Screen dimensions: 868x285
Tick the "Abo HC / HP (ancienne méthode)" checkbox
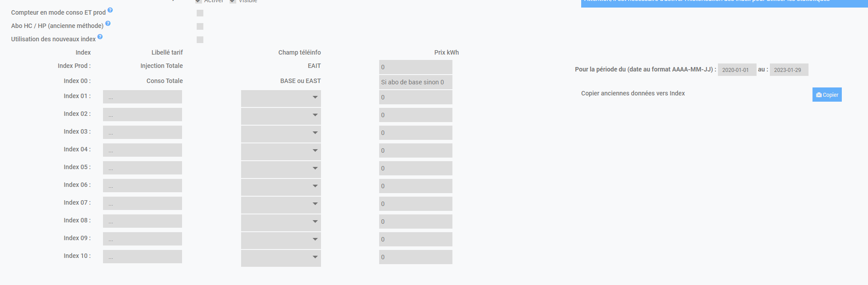(x=200, y=27)
